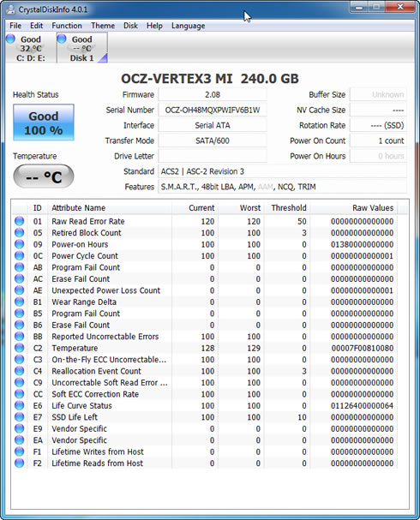Click the Interface Serial ATA field
The width and height of the screenshot is (420, 520).
point(213,125)
